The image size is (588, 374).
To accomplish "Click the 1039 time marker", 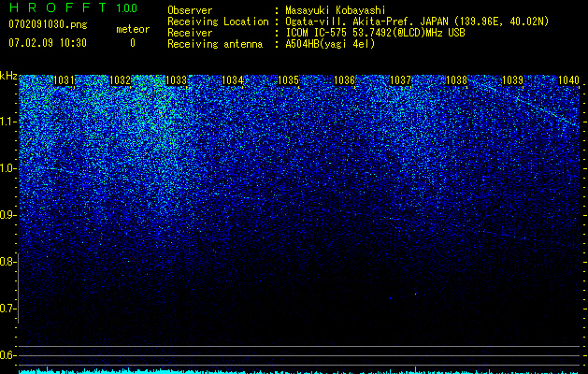I will point(512,80).
